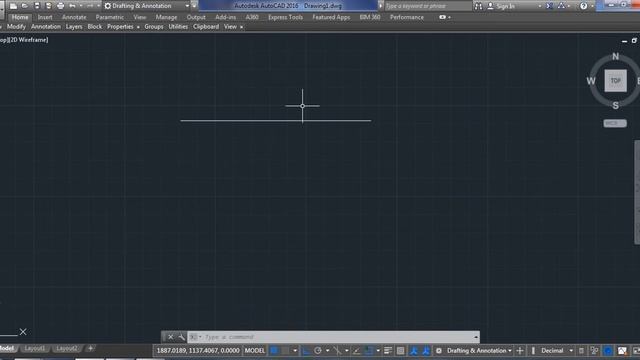Viewport: 640px width, 360px height.
Task: Click the Save As icon in quick access toolbar
Action: (49, 6)
